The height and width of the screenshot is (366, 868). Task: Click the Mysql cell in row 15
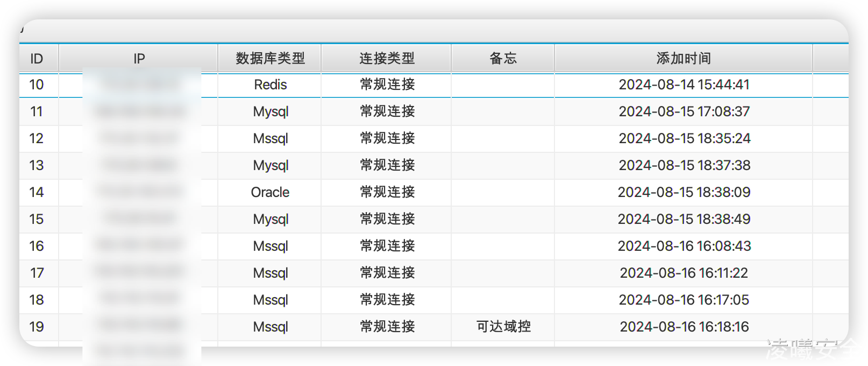click(x=270, y=220)
